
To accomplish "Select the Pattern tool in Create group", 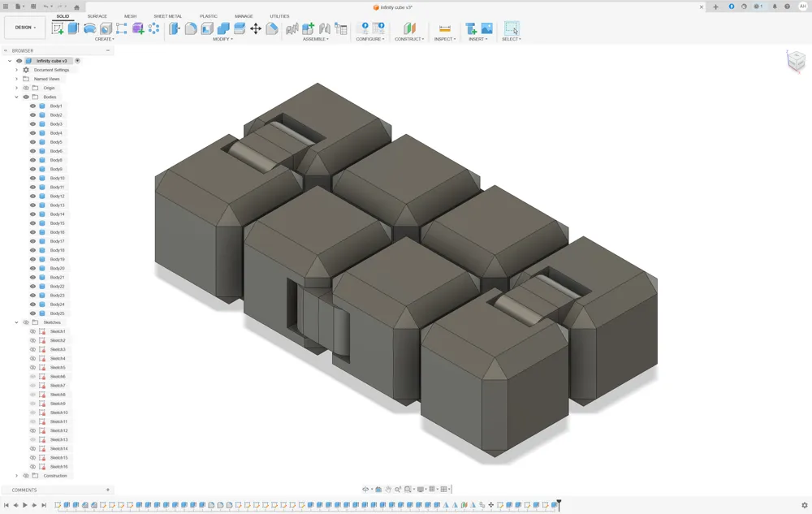I will point(153,28).
